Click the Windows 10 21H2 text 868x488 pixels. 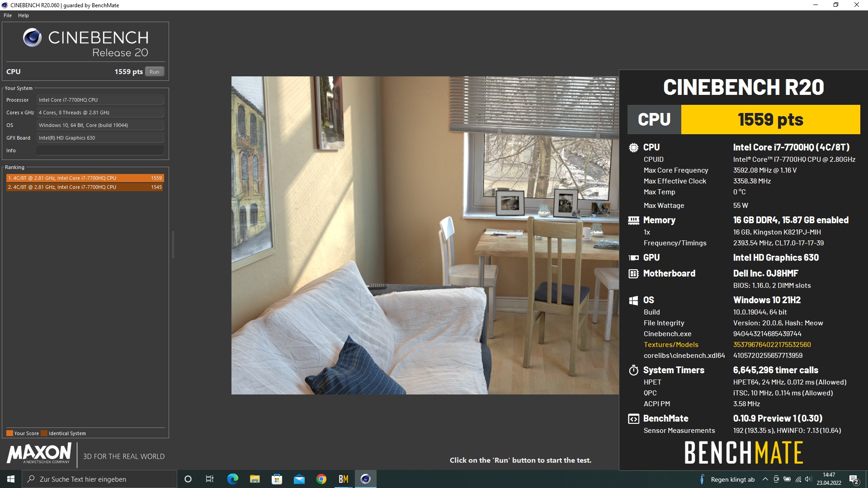coord(767,300)
